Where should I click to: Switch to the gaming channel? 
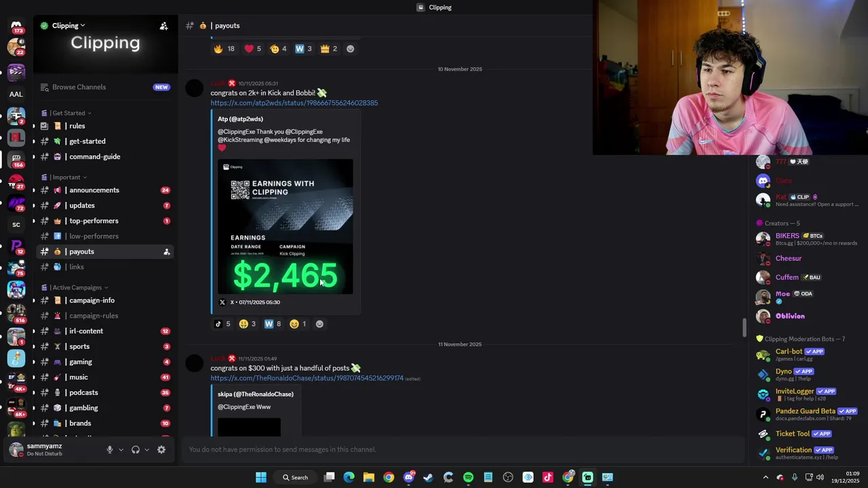click(105, 362)
